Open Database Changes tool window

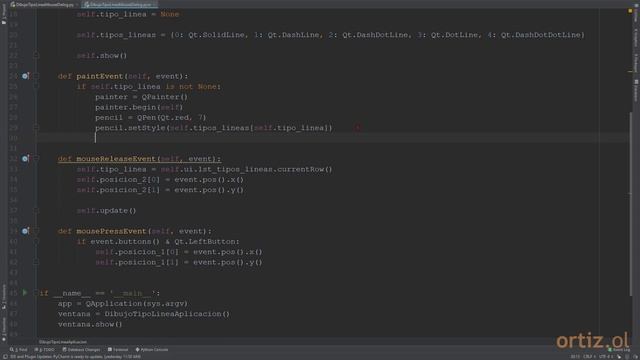click(x=81, y=350)
